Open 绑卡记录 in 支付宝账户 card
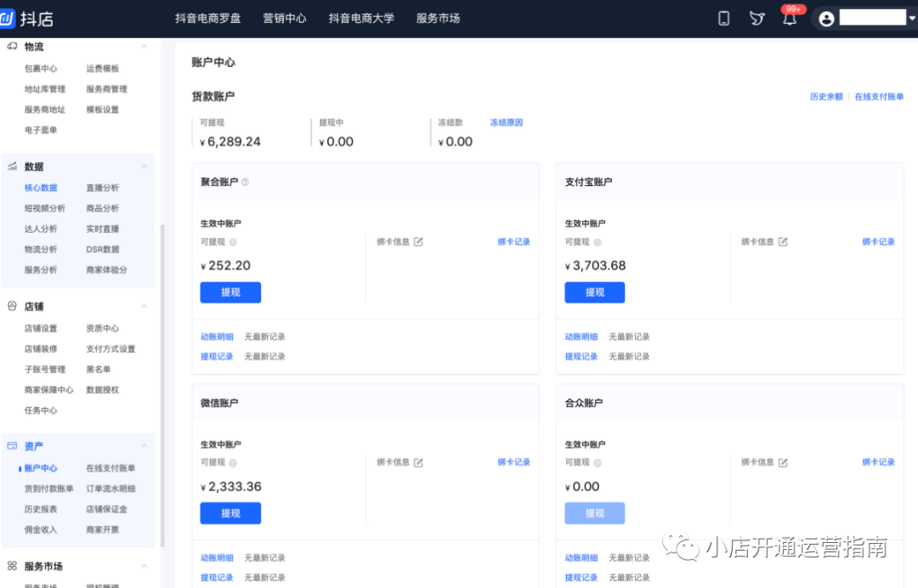Image resolution: width=918 pixels, height=588 pixels. click(x=878, y=241)
